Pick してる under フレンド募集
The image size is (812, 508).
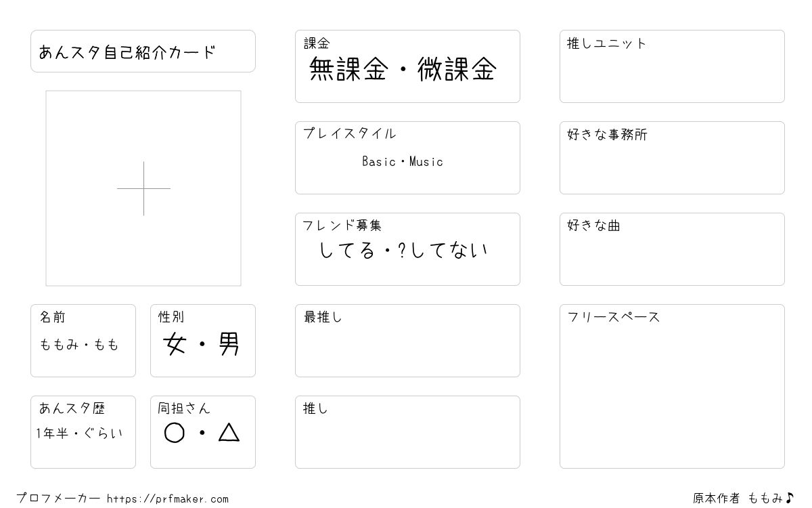(x=346, y=251)
